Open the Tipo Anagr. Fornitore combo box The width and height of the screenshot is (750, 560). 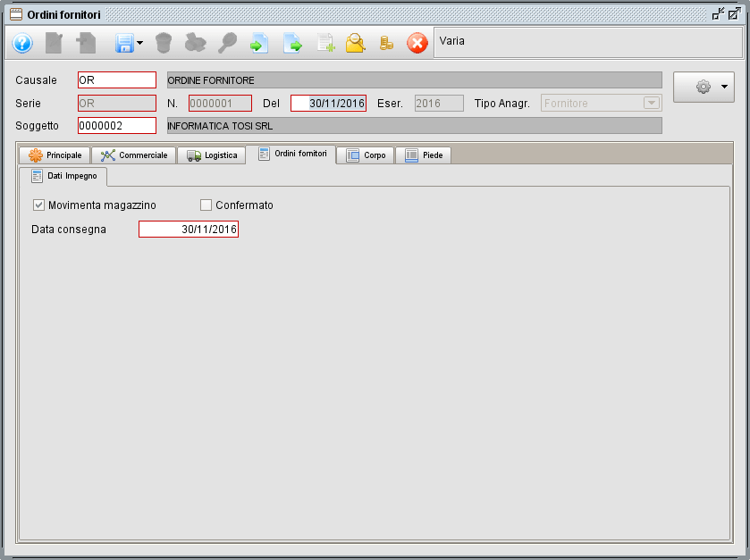[650, 103]
